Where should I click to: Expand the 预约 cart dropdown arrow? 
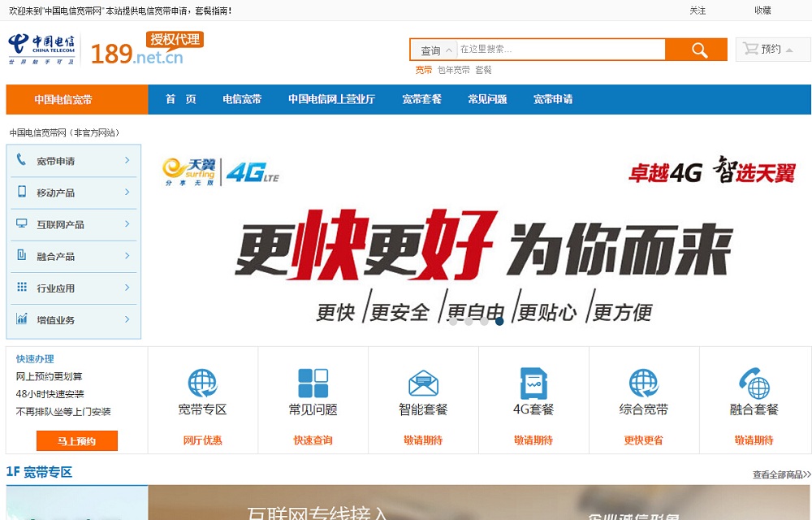(x=789, y=50)
